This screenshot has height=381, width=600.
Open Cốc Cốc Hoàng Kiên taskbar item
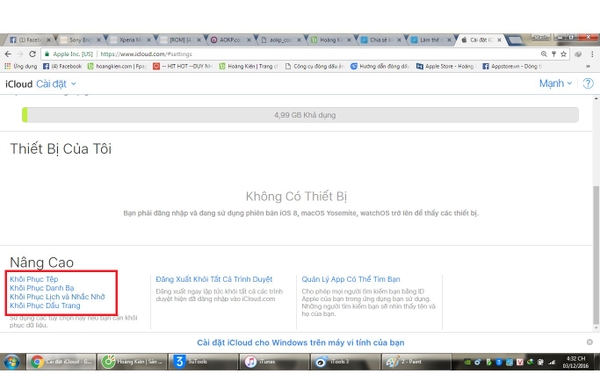coord(132,361)
